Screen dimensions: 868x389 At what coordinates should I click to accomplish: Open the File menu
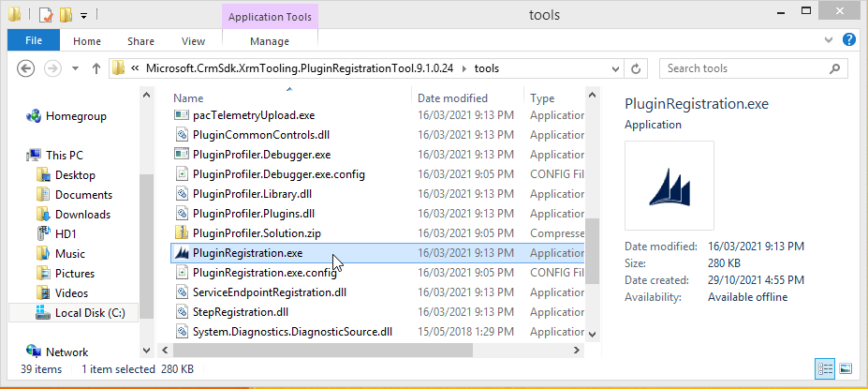click(34, 41)
